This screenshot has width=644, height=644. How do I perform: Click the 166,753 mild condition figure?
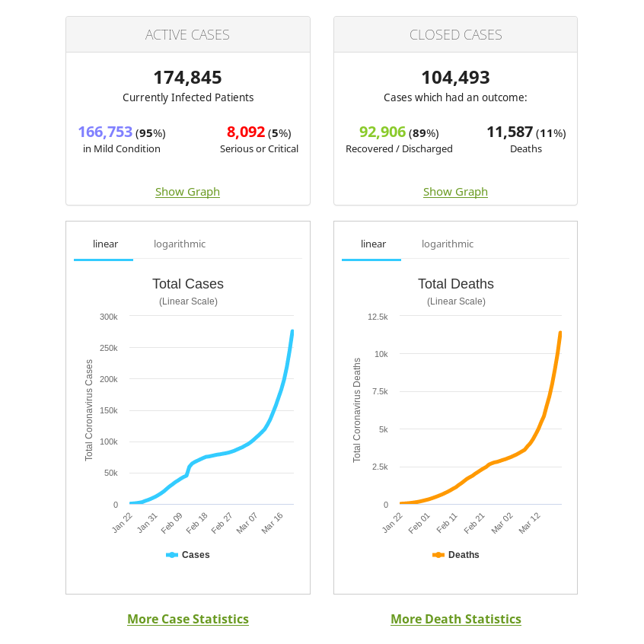coord(105,132)
